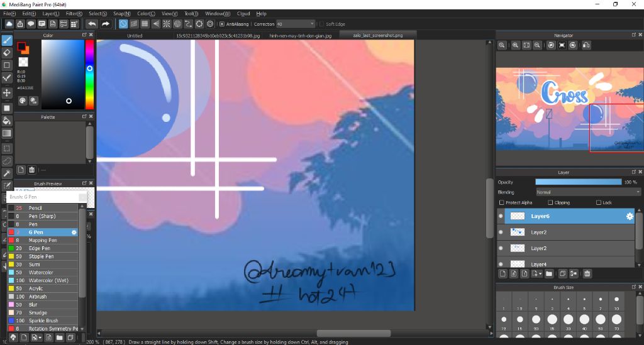
Task: Select the Gradient tool
Action: tap(7, 133)
